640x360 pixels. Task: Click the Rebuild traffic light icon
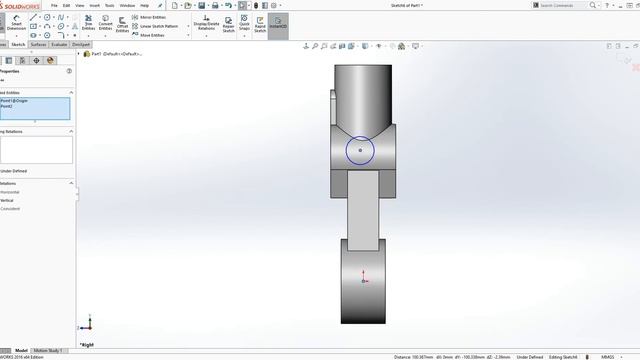pos(256,5)
